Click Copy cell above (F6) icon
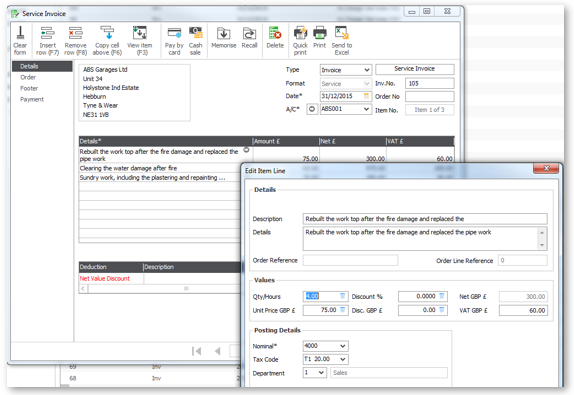Viewport: 574px width, 395px height. pos(107,40)
